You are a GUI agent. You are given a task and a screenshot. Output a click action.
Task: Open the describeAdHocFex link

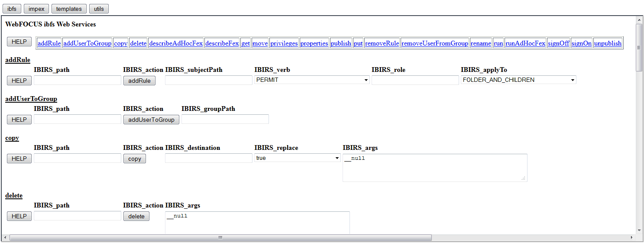(176, 43)
